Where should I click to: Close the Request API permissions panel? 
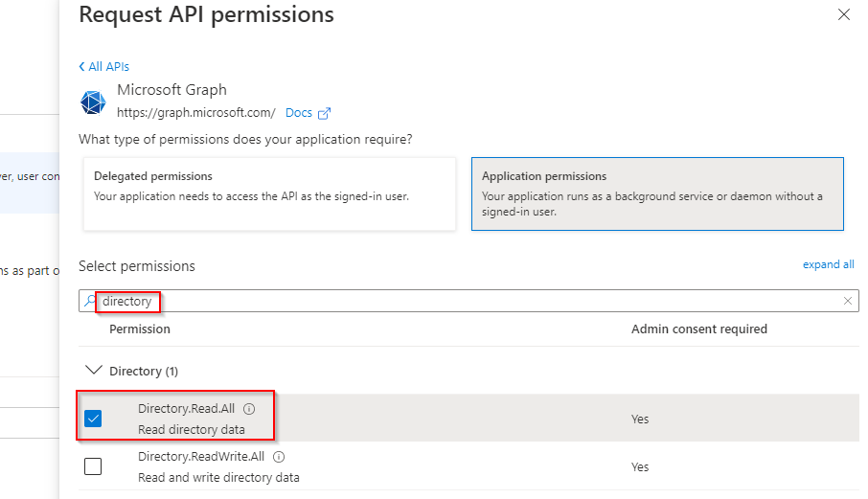tap(843, 14)
